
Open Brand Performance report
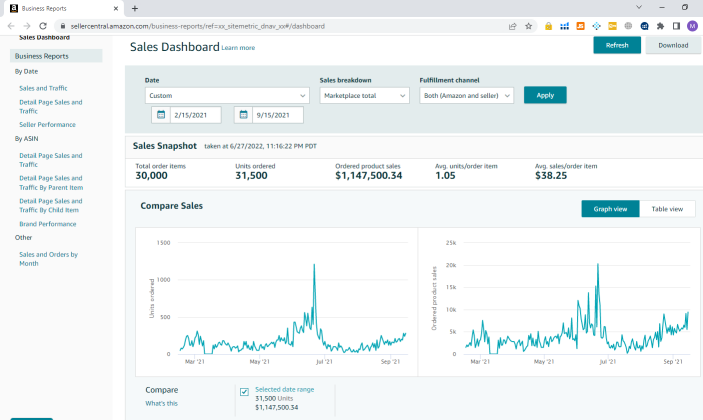pyautogui.click(x=48, y=224)
